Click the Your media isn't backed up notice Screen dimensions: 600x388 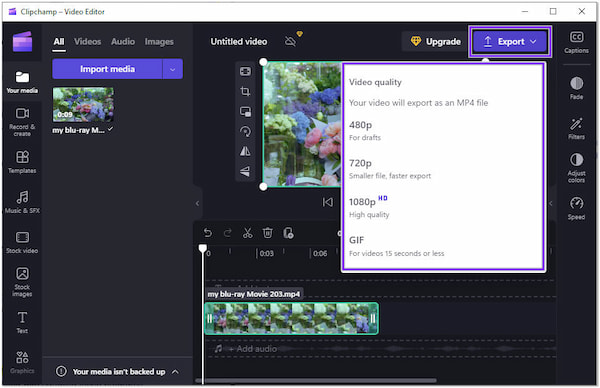click(119, 372)
